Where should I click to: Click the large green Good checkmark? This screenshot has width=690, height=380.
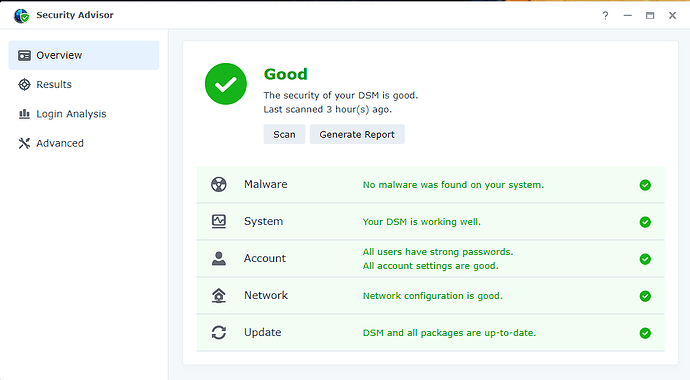(x=226, y=84)
